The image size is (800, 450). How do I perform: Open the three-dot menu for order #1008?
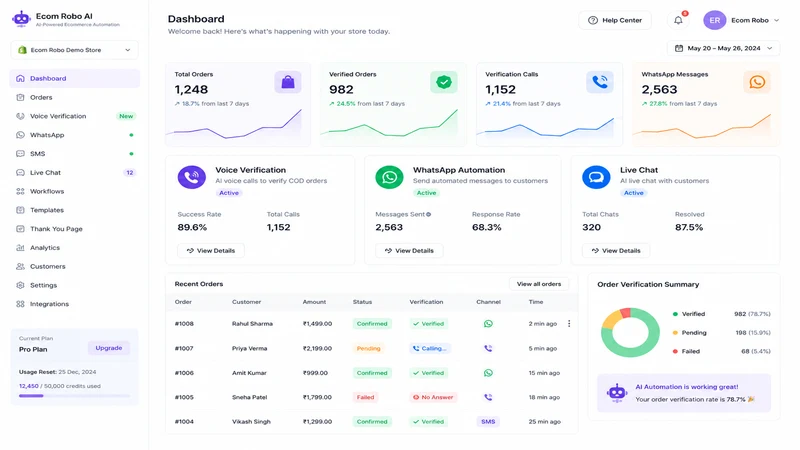pos(569,323)
